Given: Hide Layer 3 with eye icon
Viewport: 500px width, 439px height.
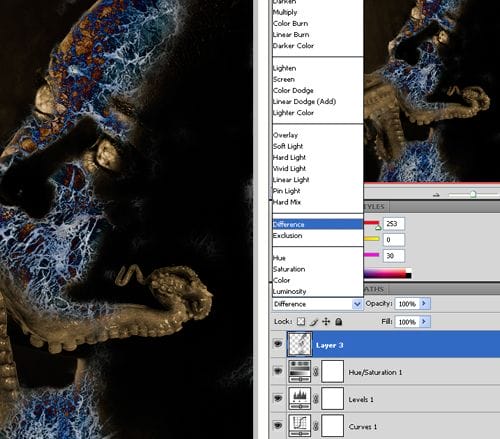Looking at the screenshot, I should tap(278, 344).
